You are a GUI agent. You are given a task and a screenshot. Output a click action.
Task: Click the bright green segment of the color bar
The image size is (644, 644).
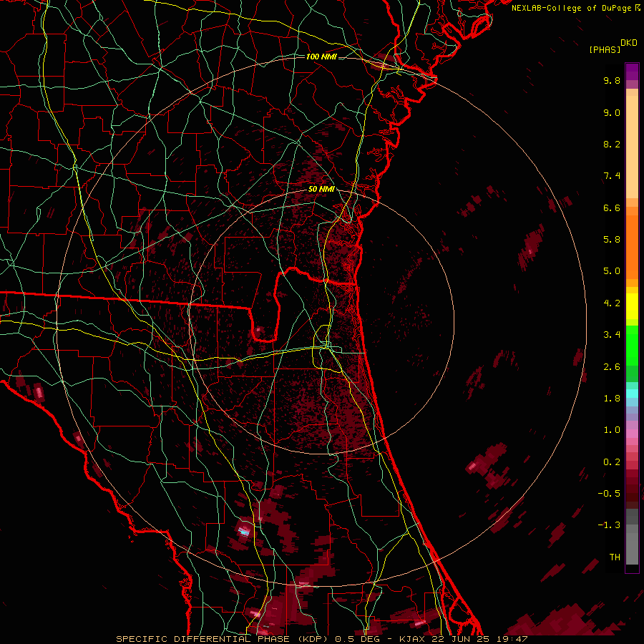632,345
